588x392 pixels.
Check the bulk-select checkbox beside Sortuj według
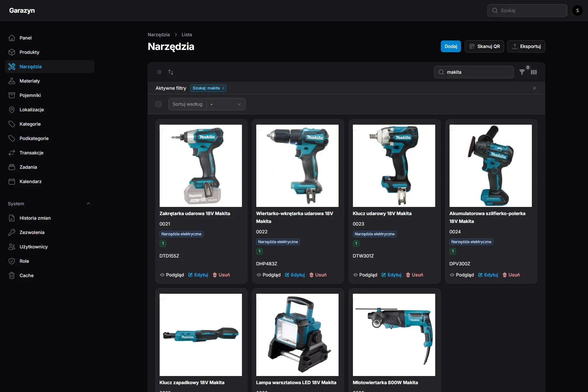coord(158,104)
